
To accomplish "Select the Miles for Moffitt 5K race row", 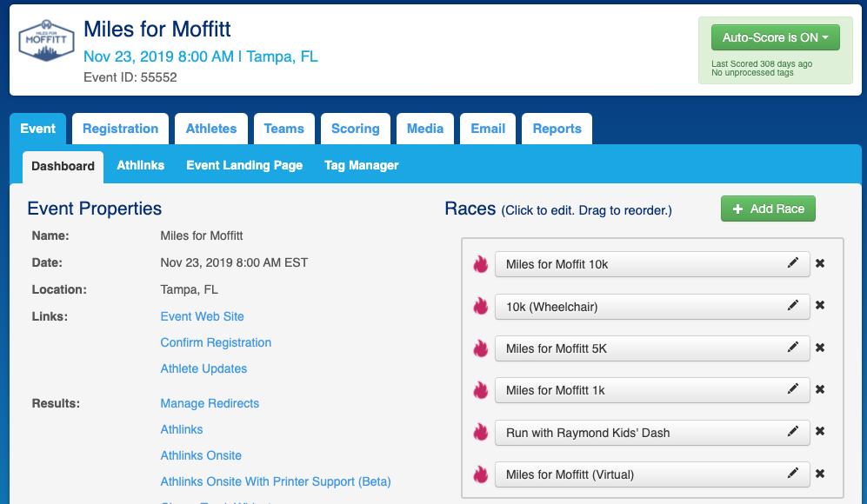I will click(x=652, y=348).
